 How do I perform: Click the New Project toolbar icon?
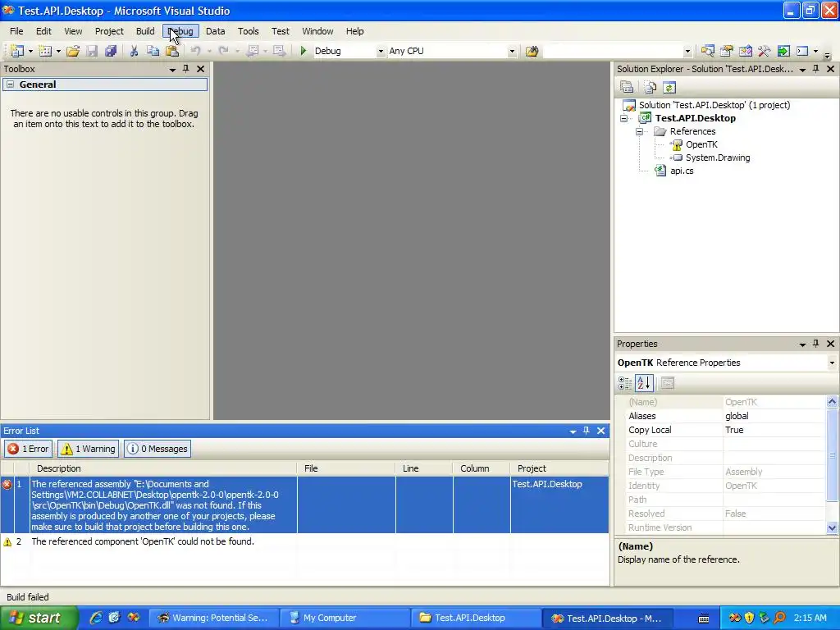17,51
